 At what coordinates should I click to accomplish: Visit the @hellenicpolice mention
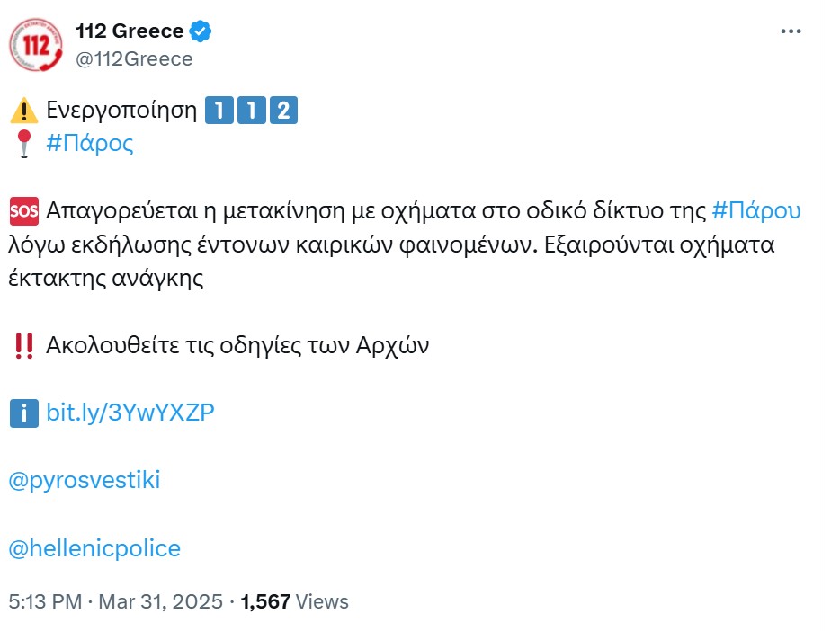coord(94,548)
